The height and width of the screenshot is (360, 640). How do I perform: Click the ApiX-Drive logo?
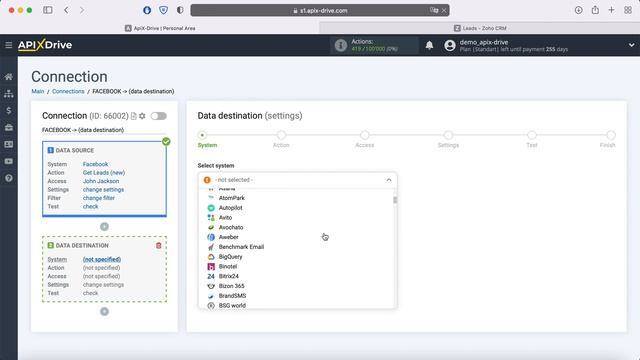(45, 45)
